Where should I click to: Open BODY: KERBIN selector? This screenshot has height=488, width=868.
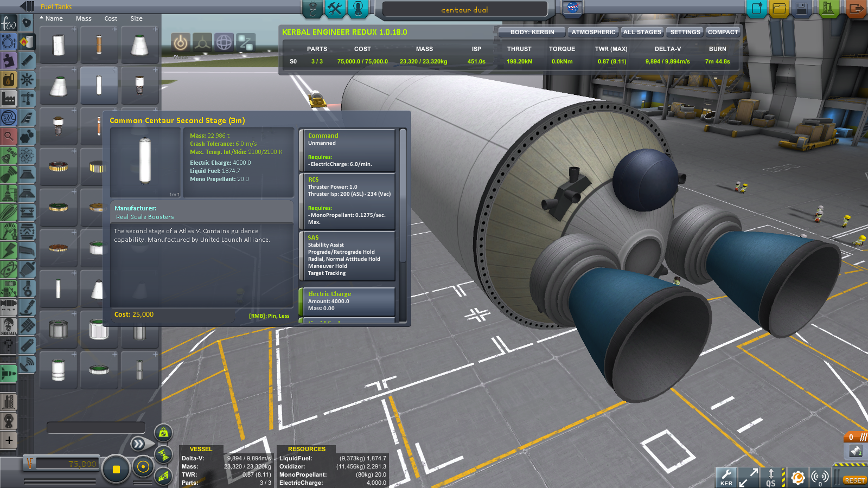click(x=532, y=33)
